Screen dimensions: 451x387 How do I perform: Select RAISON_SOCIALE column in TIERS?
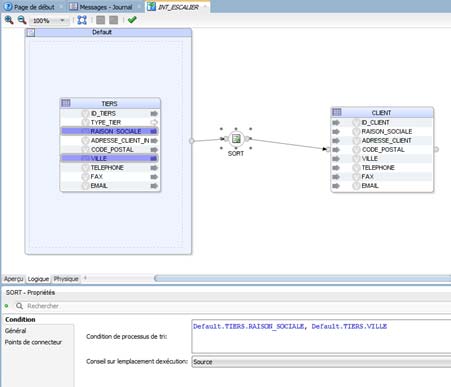(110, 132)
